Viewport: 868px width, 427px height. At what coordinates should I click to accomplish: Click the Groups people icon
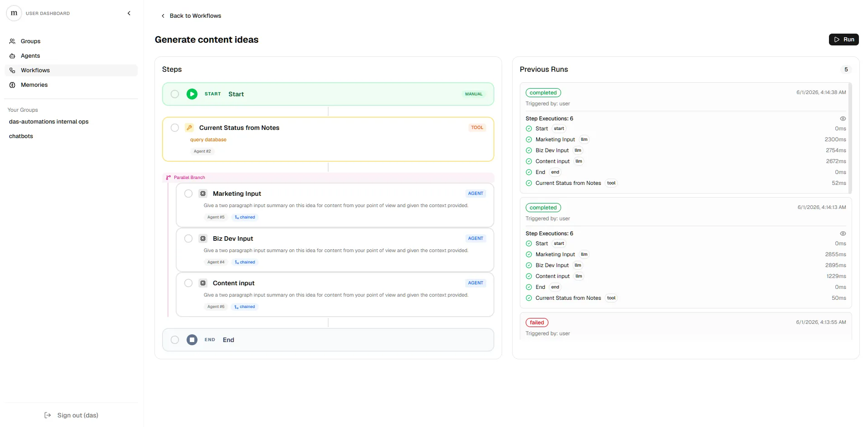pyautogui.click(x=12, y=41)
